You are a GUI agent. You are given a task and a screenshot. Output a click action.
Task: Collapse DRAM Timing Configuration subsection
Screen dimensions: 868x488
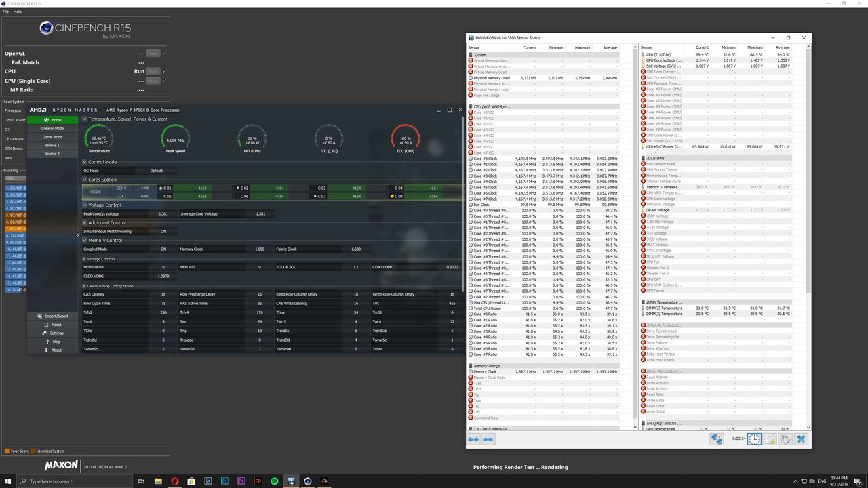point(85,286)
